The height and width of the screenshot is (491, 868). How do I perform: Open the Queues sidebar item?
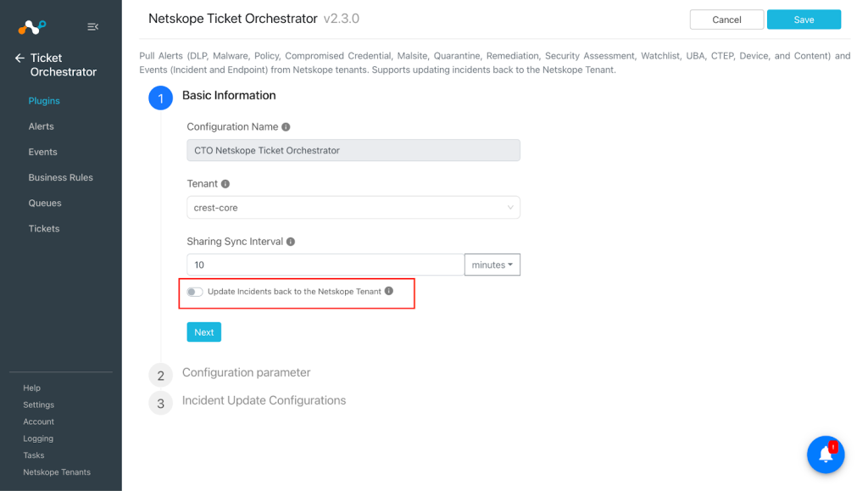click(x=45, y=203)
